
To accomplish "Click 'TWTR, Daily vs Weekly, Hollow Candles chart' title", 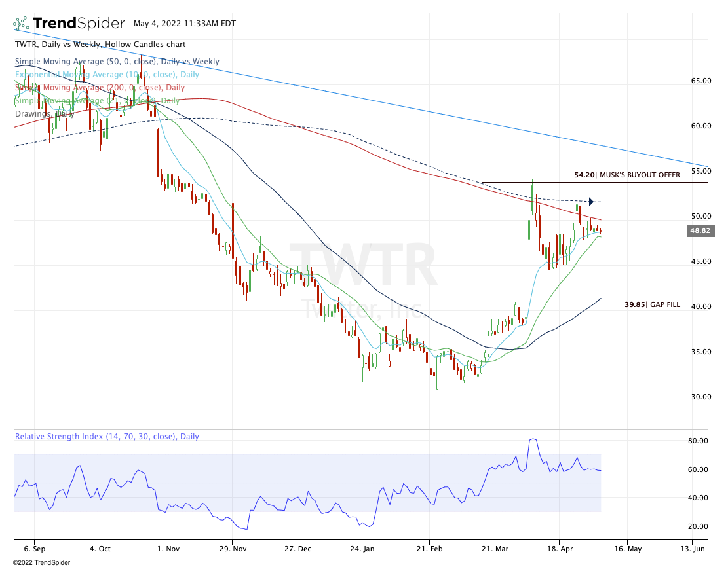I will click(x=100, y=45).
